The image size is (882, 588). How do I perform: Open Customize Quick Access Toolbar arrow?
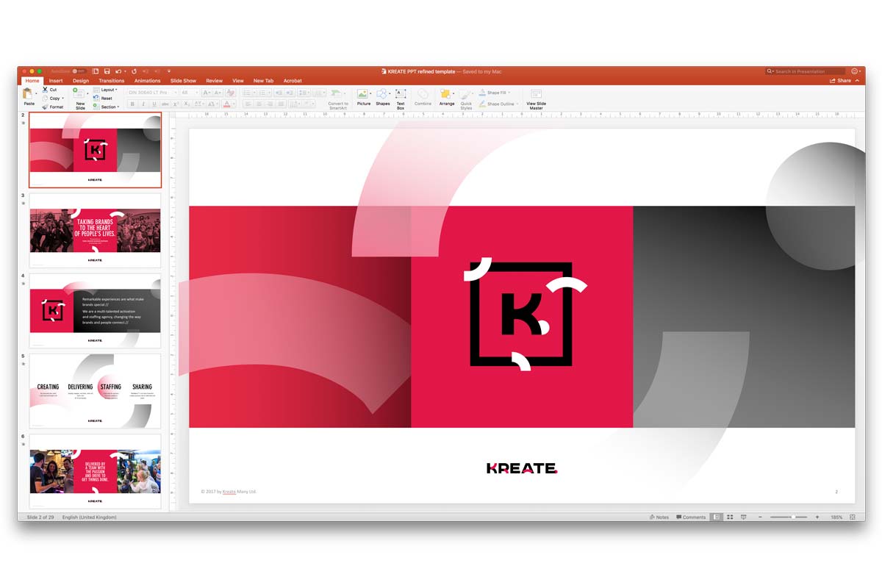(x=168, y=71)
